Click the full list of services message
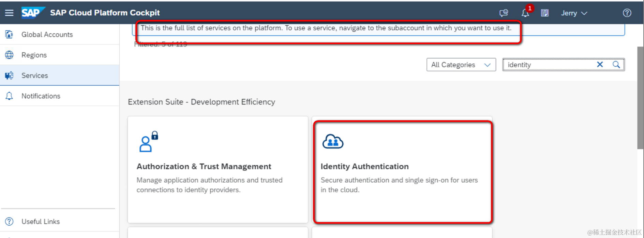The width and height of the screenshot is (644, 238). 326,28
